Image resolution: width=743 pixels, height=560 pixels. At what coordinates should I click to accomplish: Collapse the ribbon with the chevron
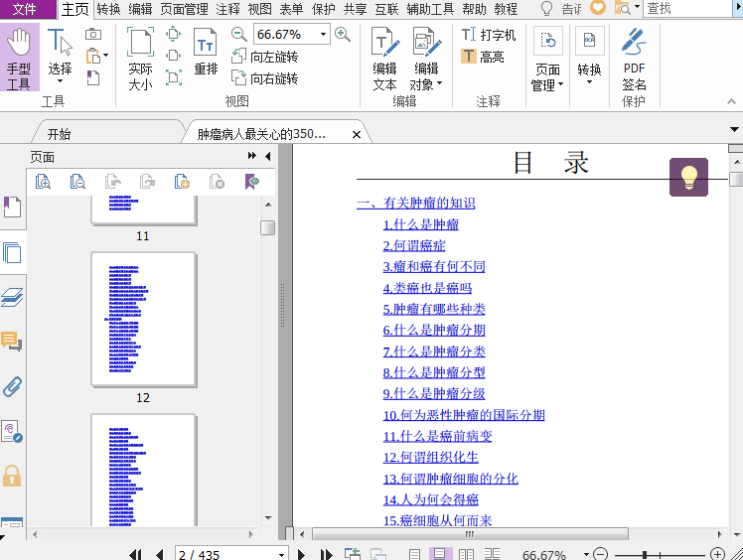(731, 101)
